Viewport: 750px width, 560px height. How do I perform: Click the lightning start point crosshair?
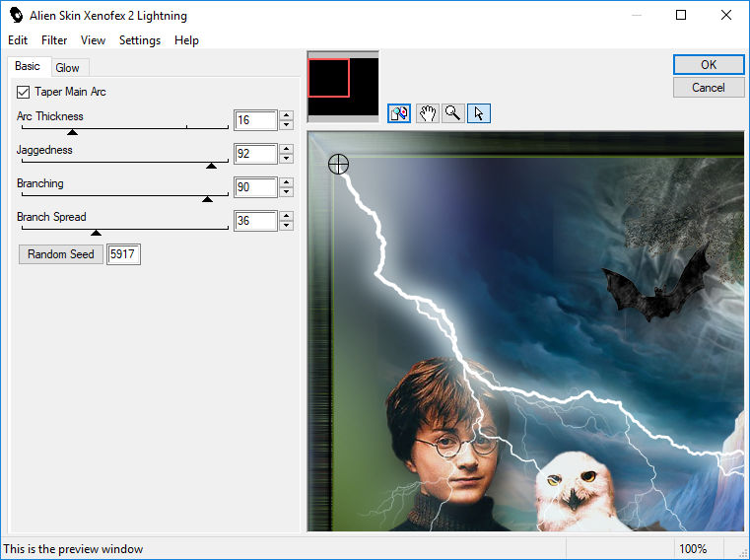(339, 165)
